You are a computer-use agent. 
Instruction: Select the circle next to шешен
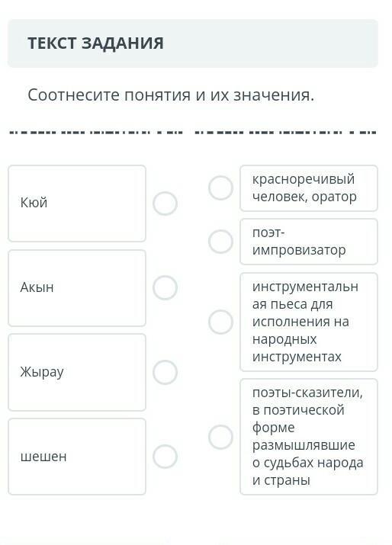pyautogui.click(x=165, y=457)
